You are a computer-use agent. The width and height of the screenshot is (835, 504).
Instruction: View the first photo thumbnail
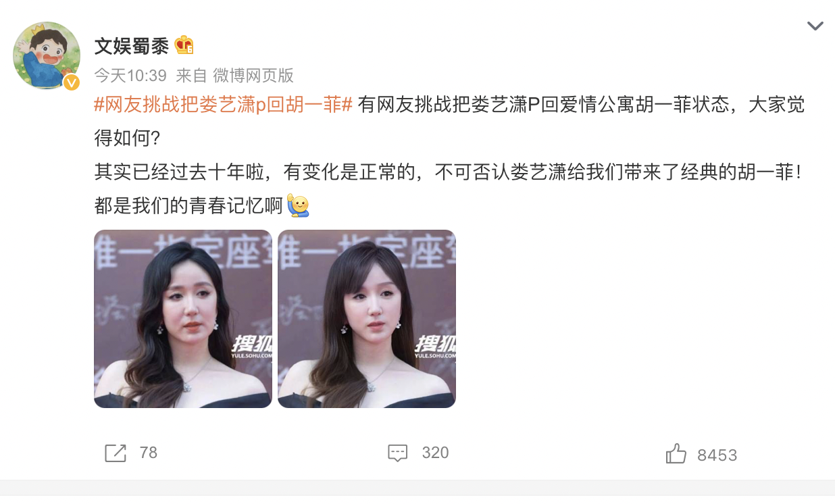[x=183, y=319]
